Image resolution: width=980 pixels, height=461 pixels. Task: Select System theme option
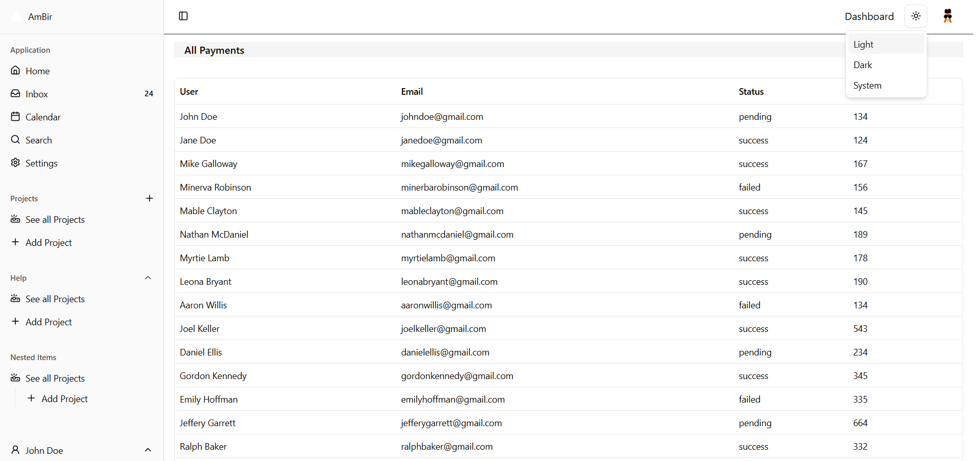[x=886, y=85]
